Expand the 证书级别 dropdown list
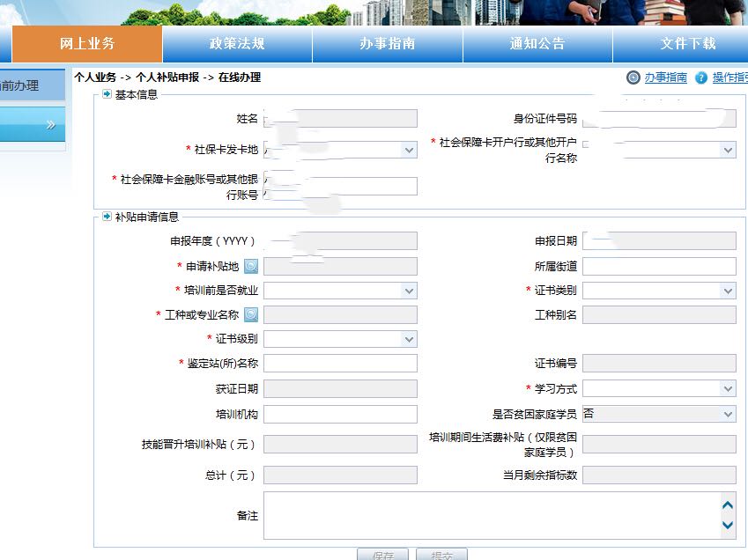748x560 pixels. tap(409, 339)
